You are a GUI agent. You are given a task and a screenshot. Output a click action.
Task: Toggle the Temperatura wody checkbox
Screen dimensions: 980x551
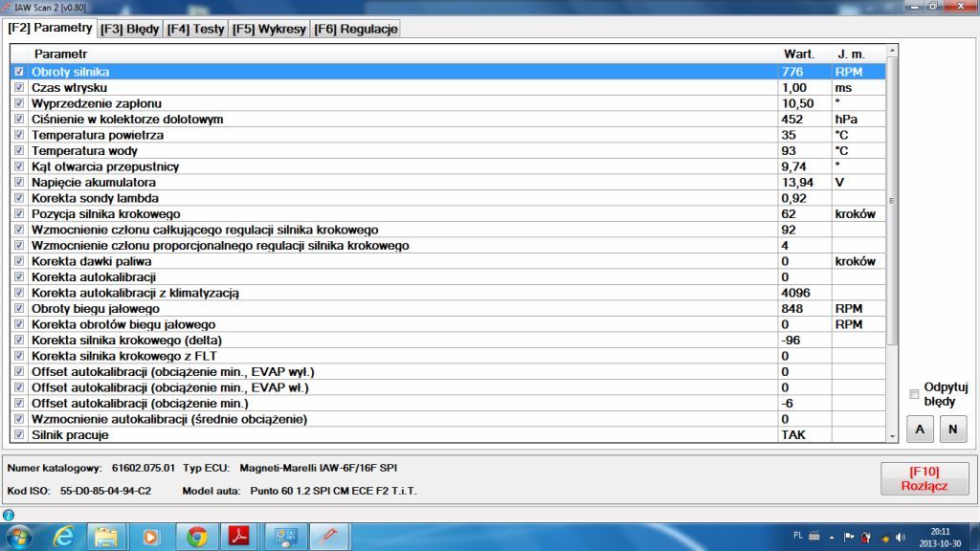[x=19, y=151]
